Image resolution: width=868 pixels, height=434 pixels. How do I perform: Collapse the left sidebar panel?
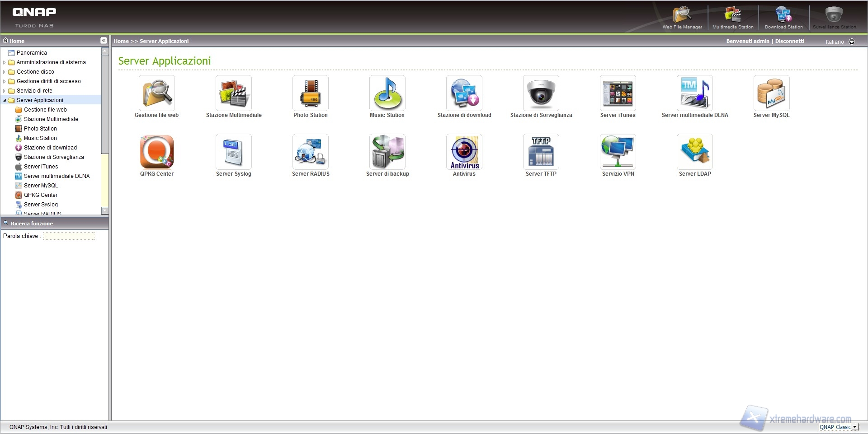point(104,41)
